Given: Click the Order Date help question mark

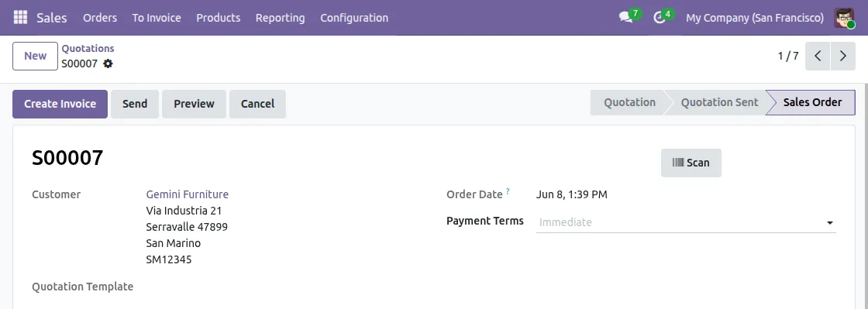Looking at the screenshot, I should point(508,191).
